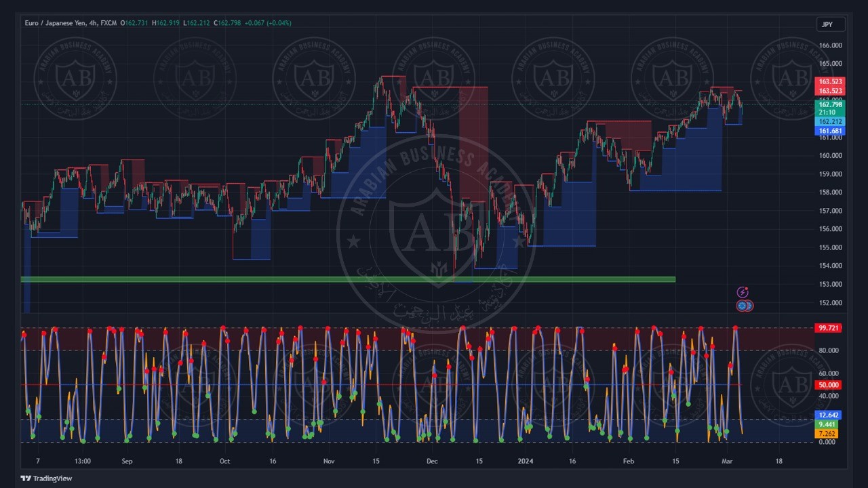The image size is (868, 488).
Task: Click the red 99.721 oscillator value label
Action: [x=829, y=328]
